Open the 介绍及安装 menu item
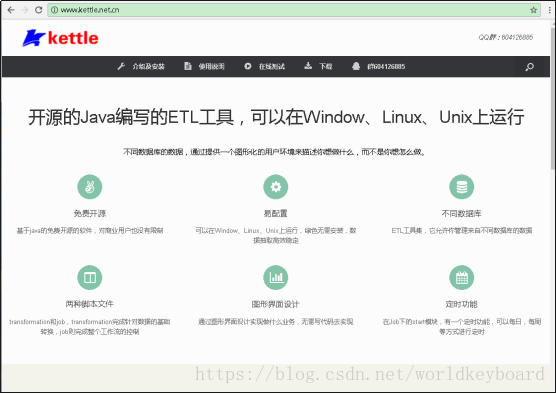This screenshot has width=556, height=394. [149, 66]
